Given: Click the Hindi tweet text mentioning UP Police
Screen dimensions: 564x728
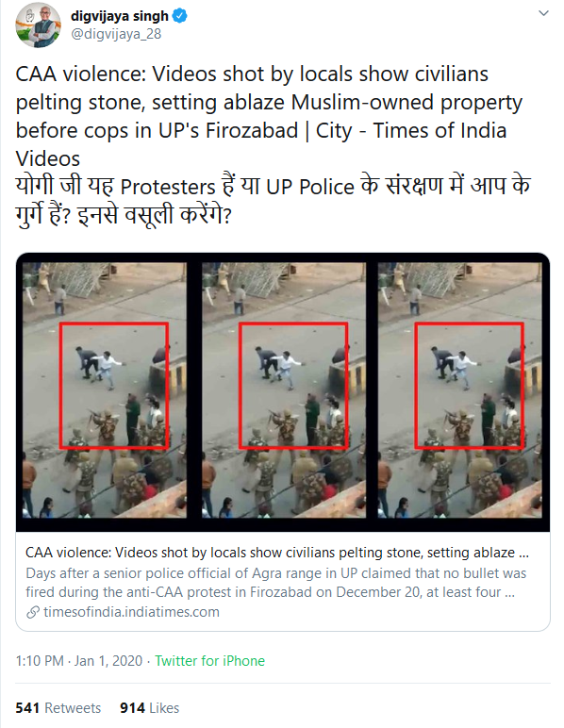Looking at the screenshot, I should [x=273, y=201].
